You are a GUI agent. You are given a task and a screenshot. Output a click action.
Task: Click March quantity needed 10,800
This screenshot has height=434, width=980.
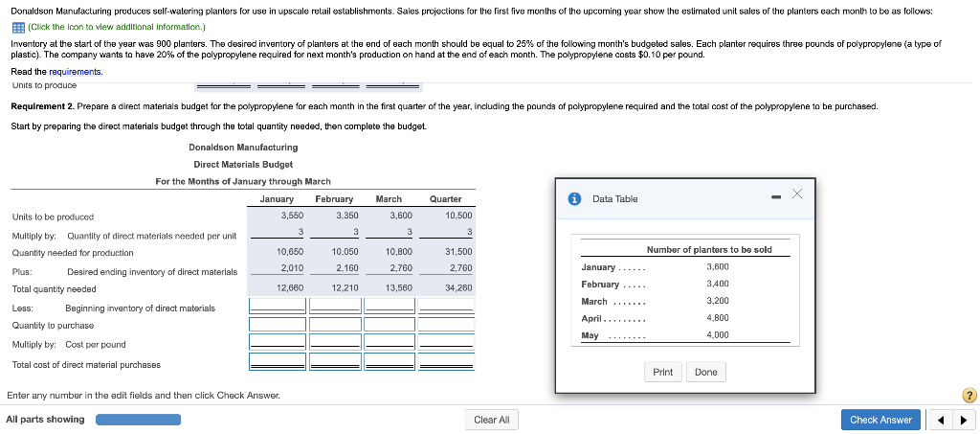coord(399,251)
